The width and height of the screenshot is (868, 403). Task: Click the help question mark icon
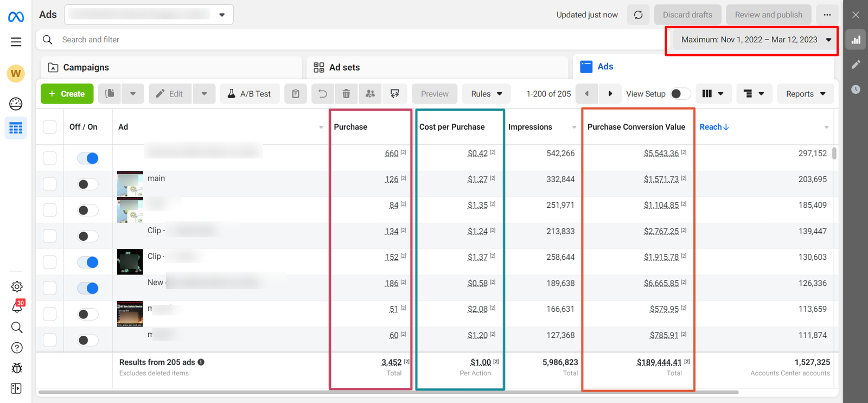point(17,348)
